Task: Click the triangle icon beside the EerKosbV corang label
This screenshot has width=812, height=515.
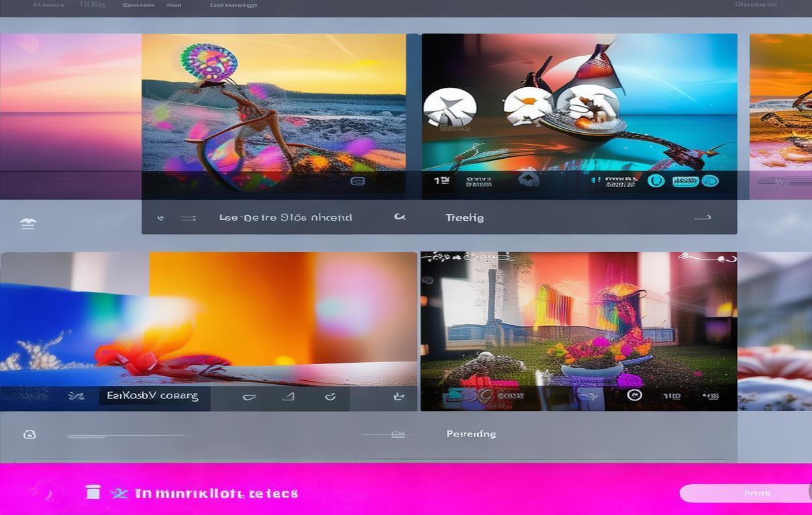Action: click(x=289, y=396)
